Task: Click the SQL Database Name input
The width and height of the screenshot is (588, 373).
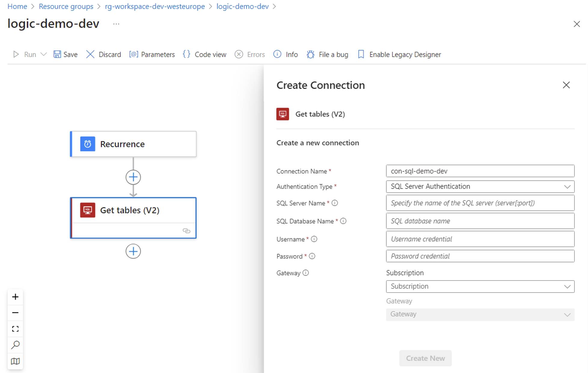Action: (x=480, y=221)
